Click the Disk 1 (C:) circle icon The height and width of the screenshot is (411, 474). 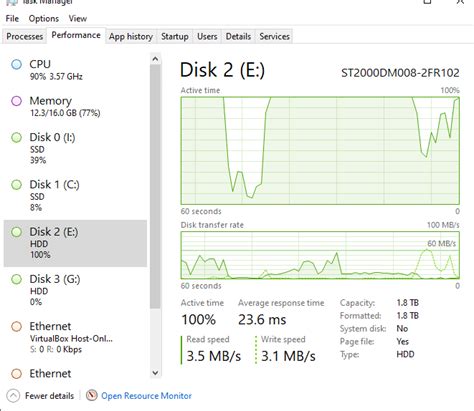16,185
